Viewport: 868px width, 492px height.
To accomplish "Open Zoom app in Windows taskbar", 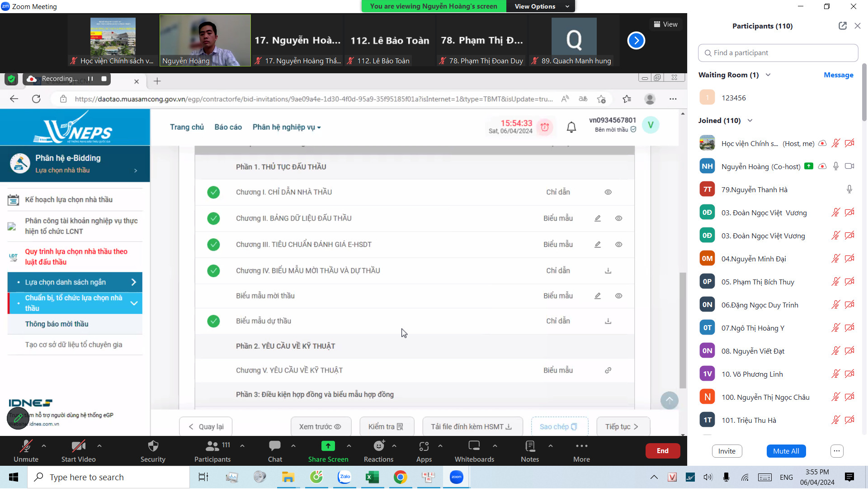I will pyautogui.click(x=456, y=477).
